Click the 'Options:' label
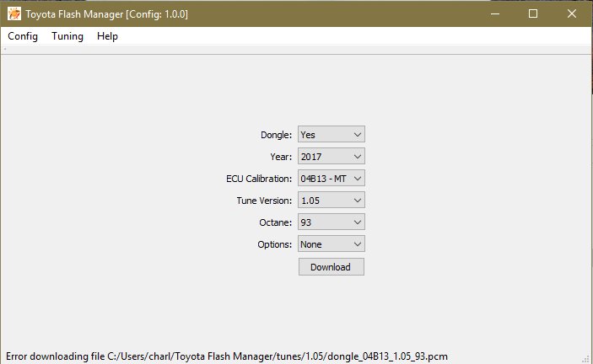This screenshot has width=593, height=364. [x=274, y=244]
